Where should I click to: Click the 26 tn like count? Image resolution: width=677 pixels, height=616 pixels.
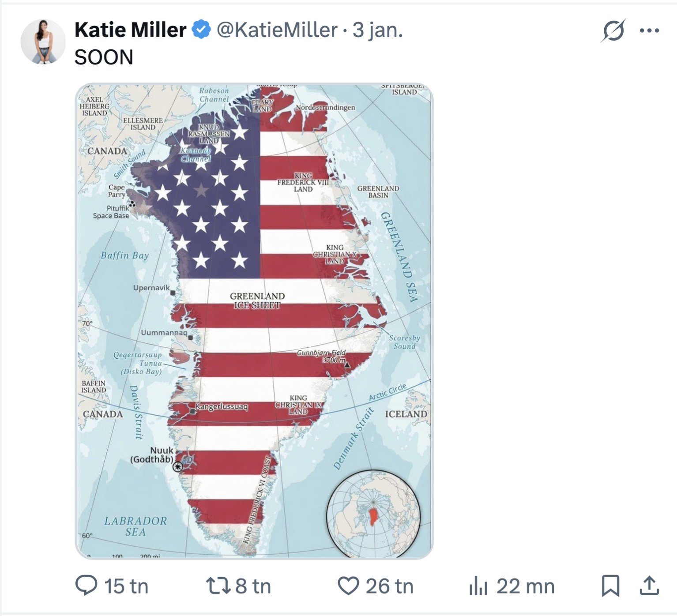(x=389, y=586)
